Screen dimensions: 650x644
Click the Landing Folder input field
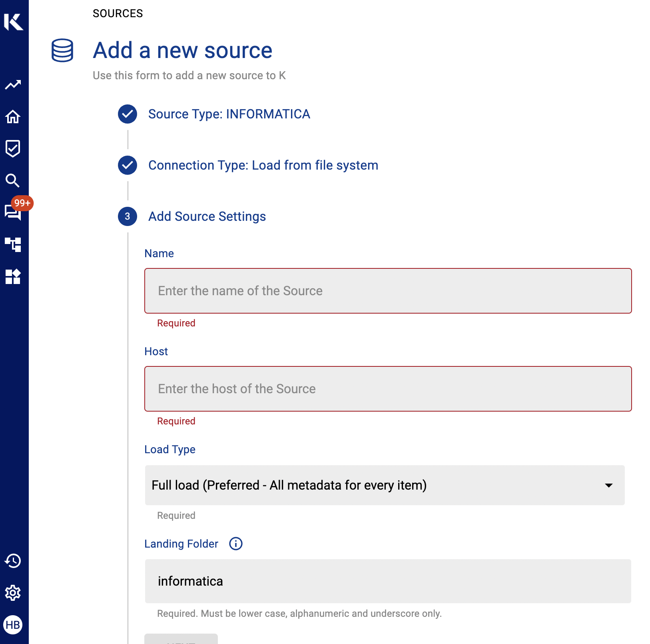(x=388, y=581)
